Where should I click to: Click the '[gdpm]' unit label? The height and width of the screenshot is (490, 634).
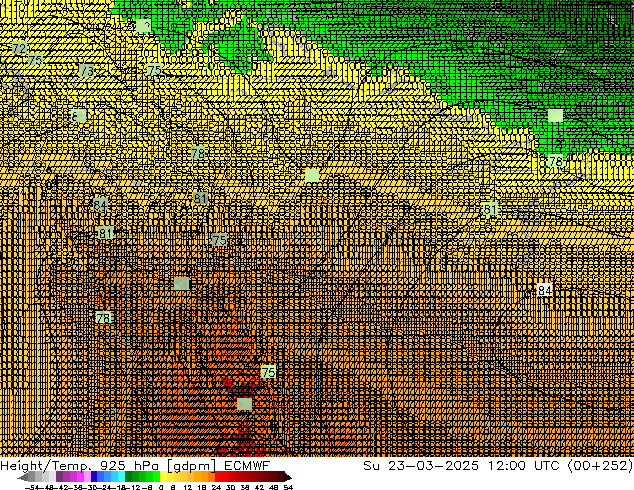click(x=192, y=465)
